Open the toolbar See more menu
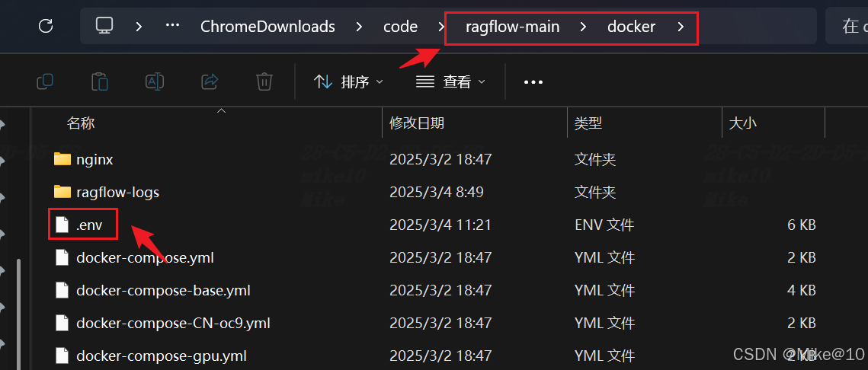The width and height of the screenshot is (868, 370). point(533,82)
